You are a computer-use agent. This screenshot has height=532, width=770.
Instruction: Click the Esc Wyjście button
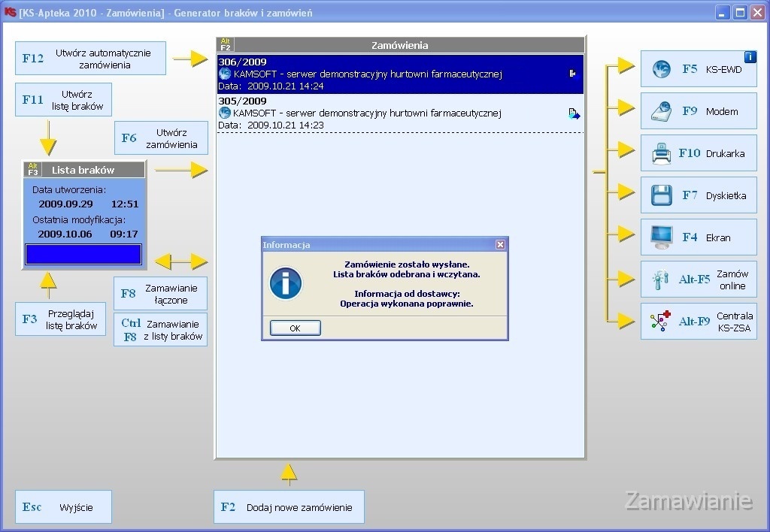63,507
